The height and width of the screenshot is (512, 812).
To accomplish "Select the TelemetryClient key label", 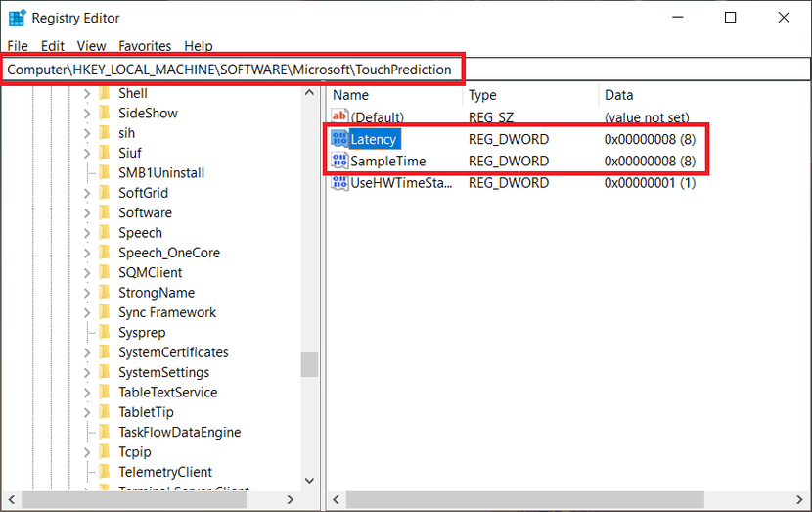I will (165, 472).
